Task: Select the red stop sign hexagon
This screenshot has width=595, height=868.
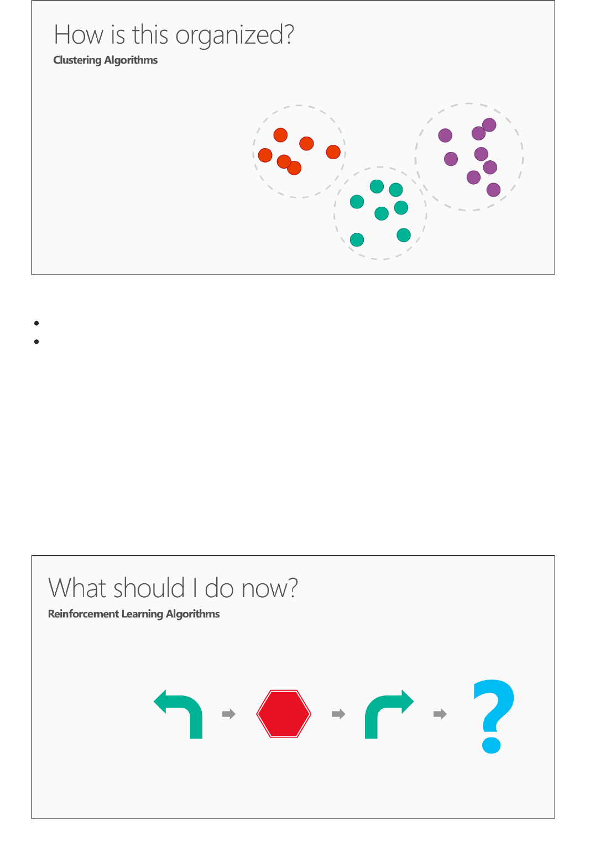Action: point(284,714)
